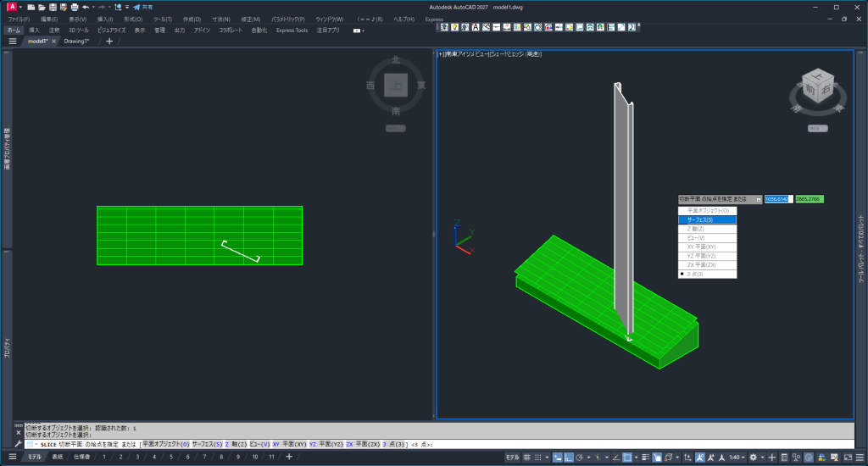Screen dimensions: 868x466
Task: Switch to the Drawing1* file tab
Action: (x=77, y=41)
